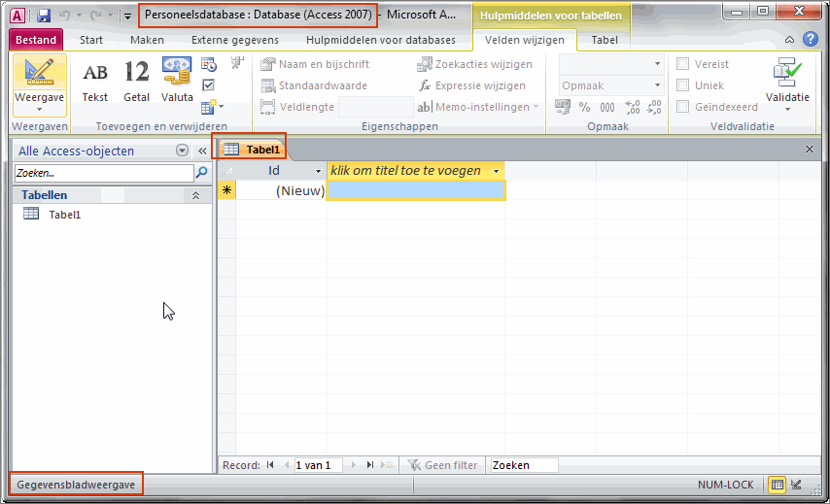Viewport: 830px width, 504px height.
Task: Click the Undo arrow icon
Action: tap(64, 16)
